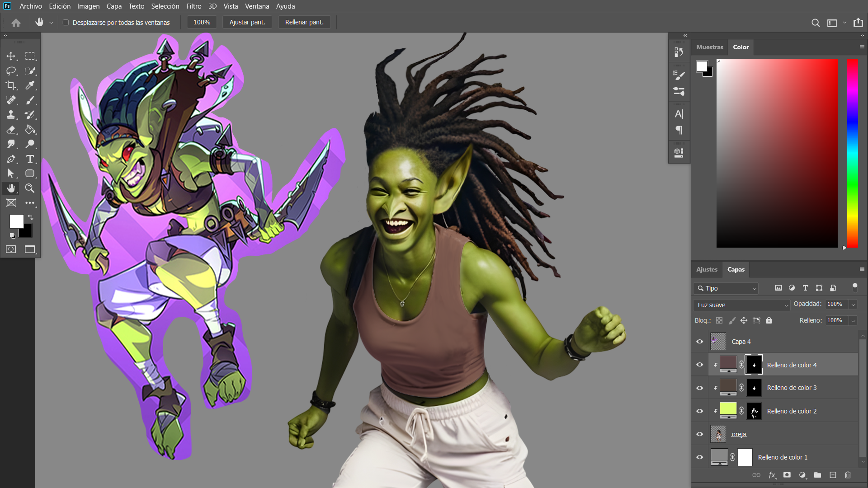Open the Relleno slider dropdown arrow

click(x=853, y=321)
